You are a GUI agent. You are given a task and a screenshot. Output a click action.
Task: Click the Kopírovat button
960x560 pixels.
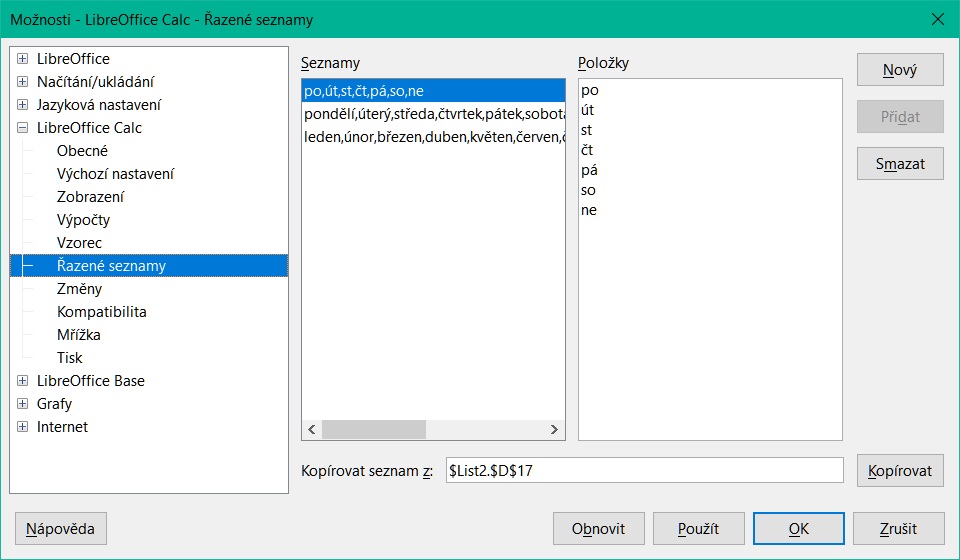[x=900, y=471]
